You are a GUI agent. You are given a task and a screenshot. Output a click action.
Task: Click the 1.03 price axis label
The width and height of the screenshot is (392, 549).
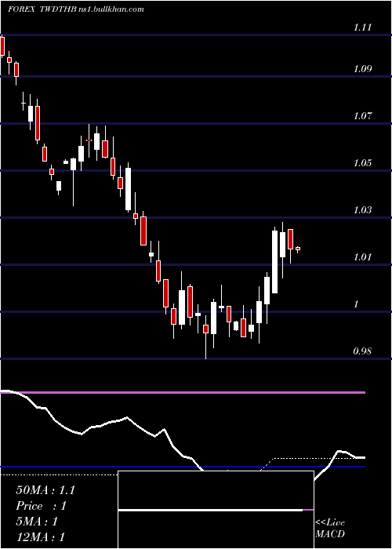[x=362, y=210]
